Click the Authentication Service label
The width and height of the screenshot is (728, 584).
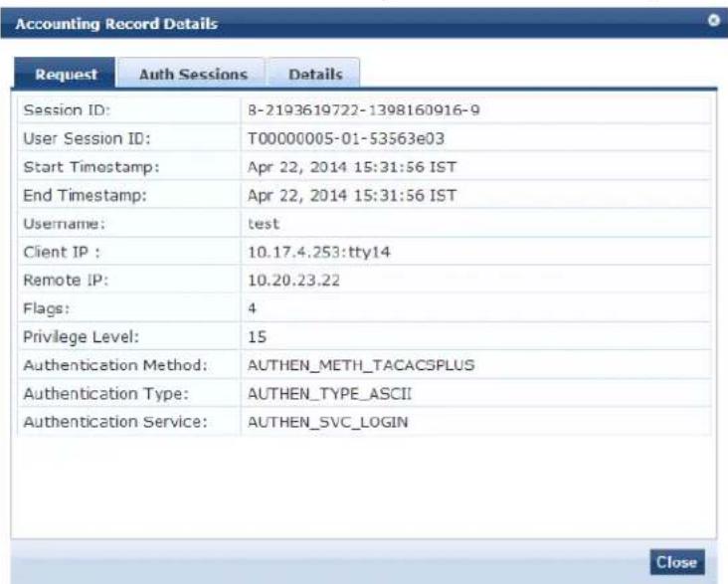(x=115, y=422)
